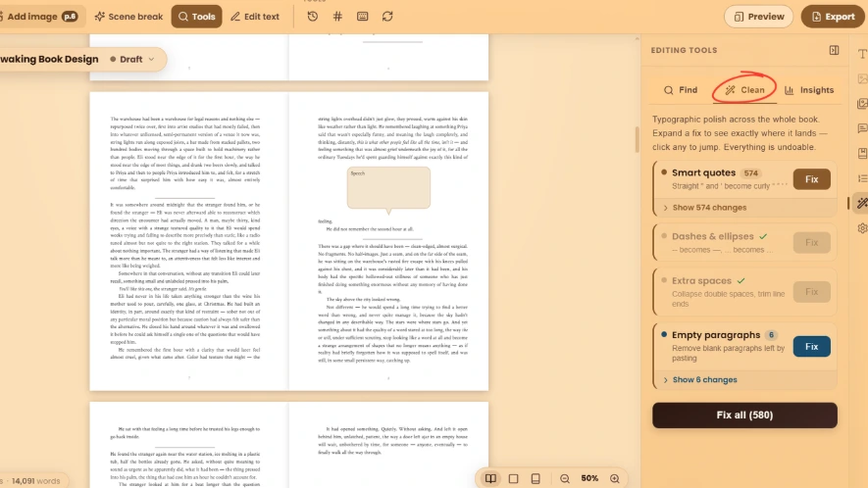Open the Preview button
868x488 pixels.
pyautogui.click(x=759, y=17)
